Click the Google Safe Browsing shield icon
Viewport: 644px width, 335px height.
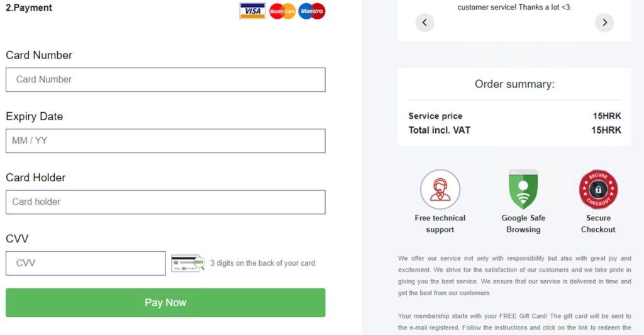click(523, 190)
